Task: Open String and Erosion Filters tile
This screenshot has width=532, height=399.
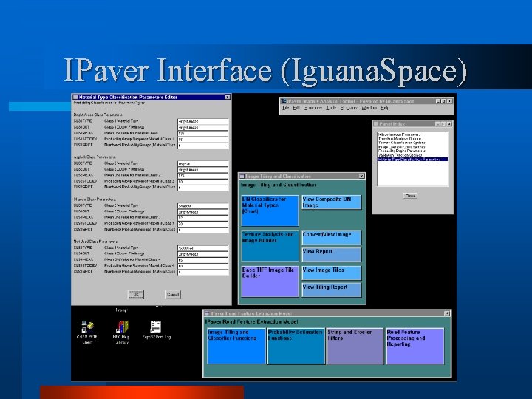Action: (x=355, y=346)
